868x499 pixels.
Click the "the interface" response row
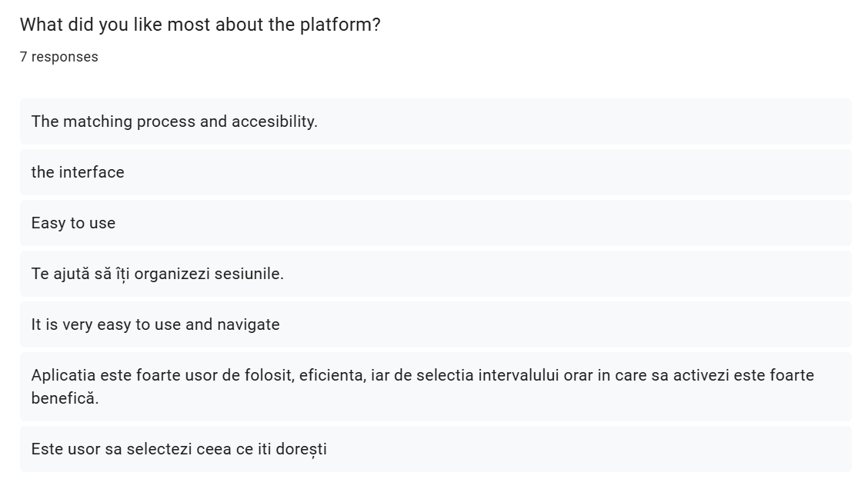point(78,172)
